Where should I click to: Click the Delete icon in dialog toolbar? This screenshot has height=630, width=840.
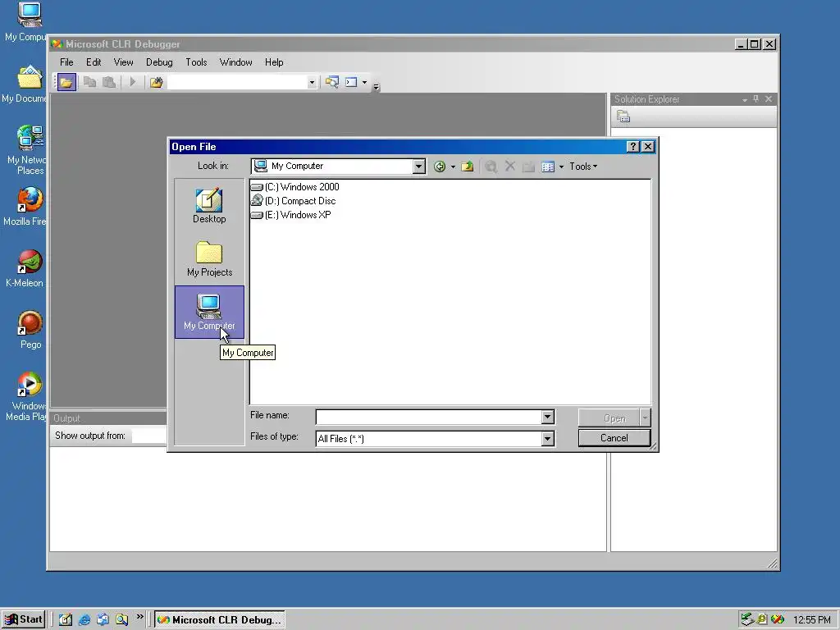510,167
